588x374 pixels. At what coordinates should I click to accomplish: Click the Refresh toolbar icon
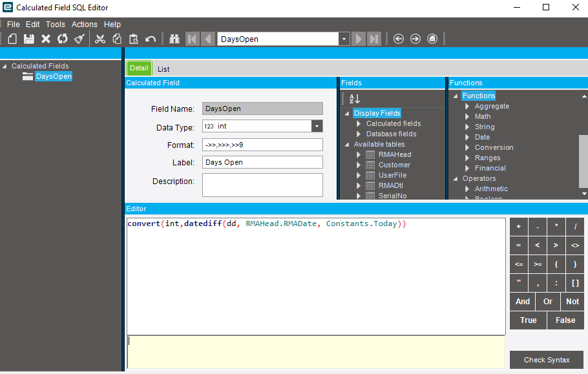tap(62, 39)
